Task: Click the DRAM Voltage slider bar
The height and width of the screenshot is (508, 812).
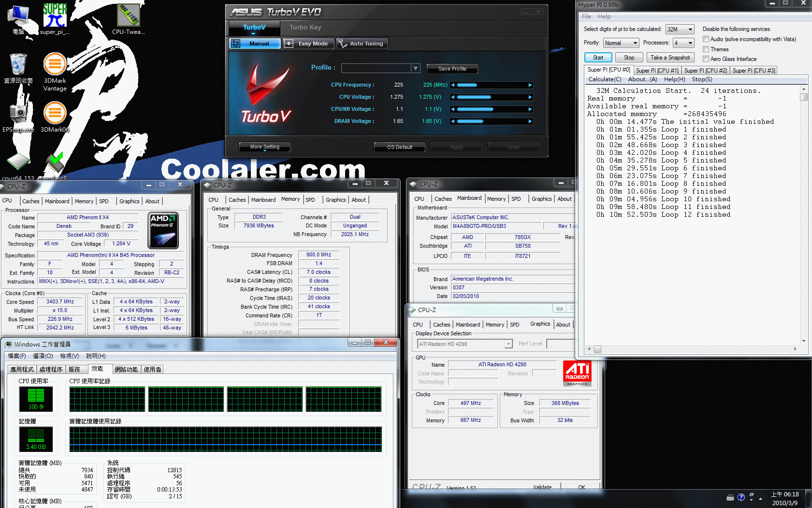Action: click(x=492, y=121)
